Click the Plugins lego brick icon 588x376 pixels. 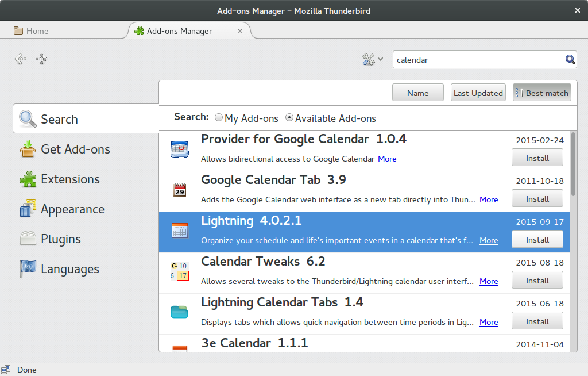[x=28, y=239]
